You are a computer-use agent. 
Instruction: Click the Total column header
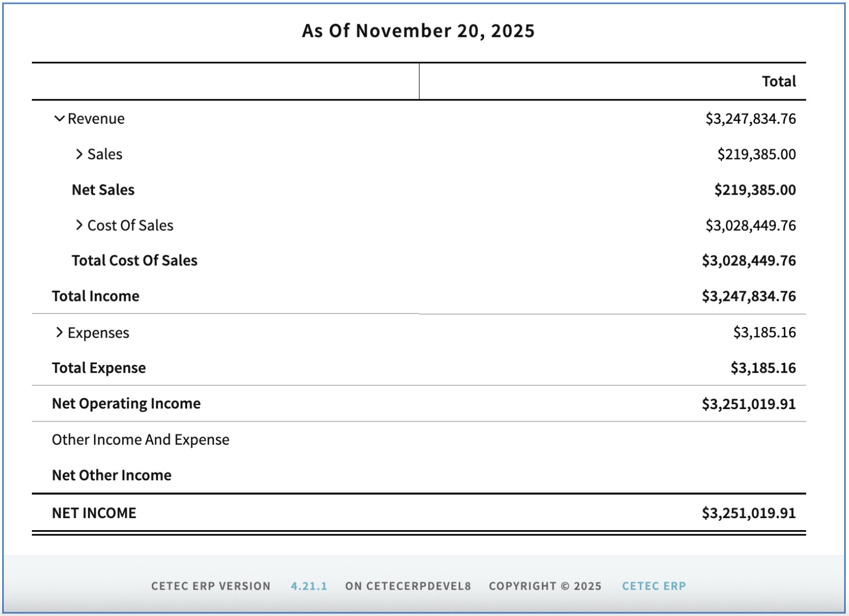(x=779, y=82)
